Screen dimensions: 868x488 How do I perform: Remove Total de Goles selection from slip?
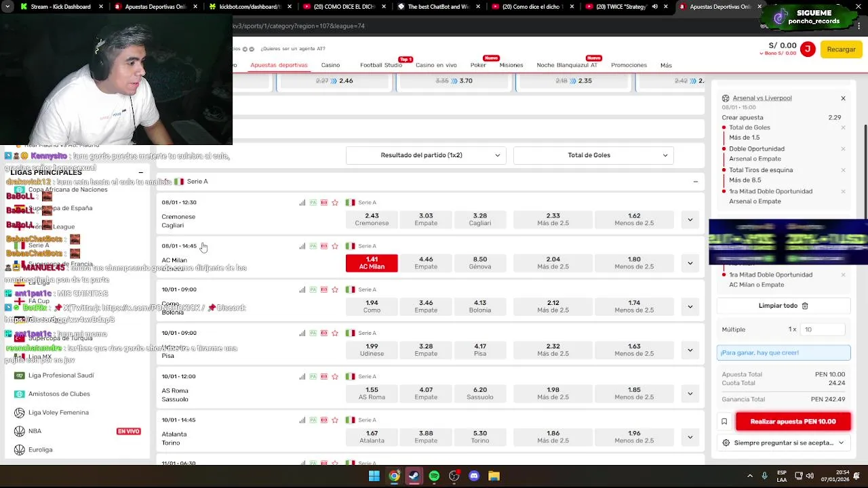pos(843,127)
